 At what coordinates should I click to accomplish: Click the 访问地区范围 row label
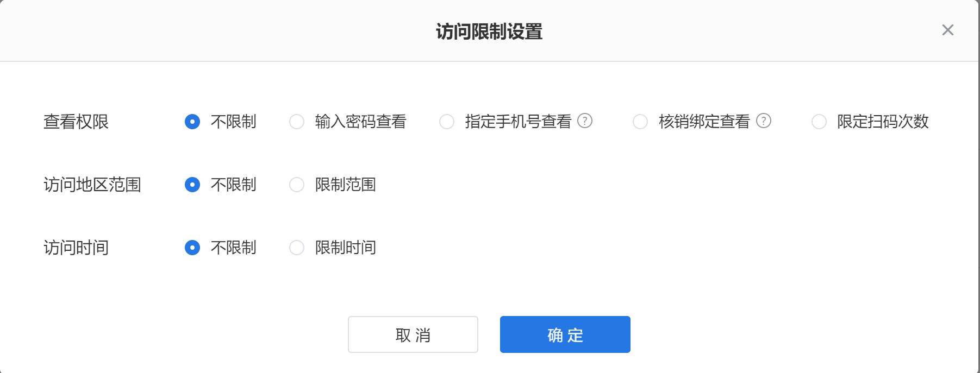[x=92, y=185]
